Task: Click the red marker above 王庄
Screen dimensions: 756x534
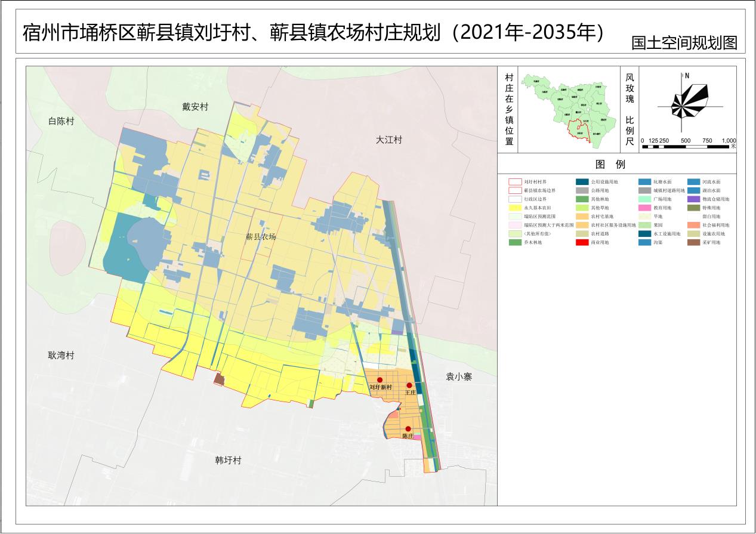Action: [x=409, y=385]
